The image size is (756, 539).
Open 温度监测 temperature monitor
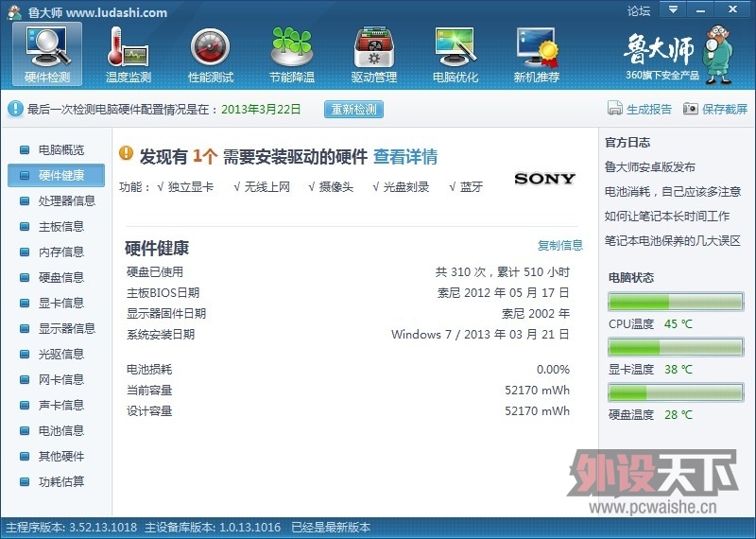tap(129, 54)
